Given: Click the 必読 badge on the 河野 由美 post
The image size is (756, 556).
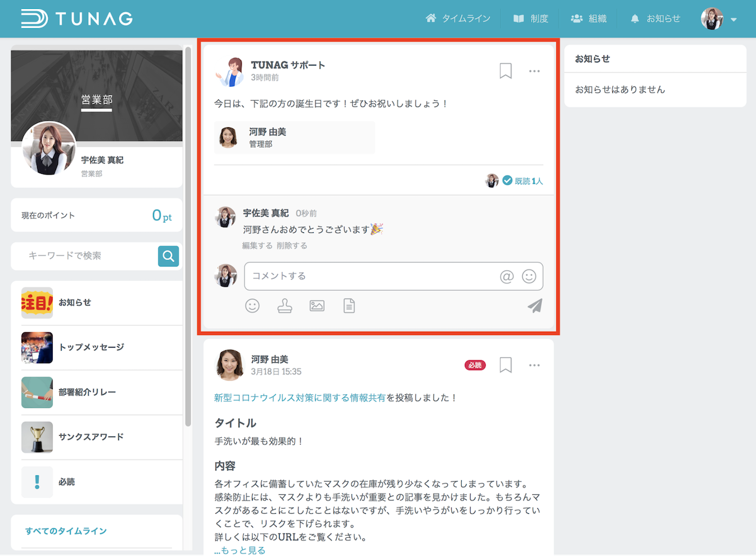Looking at the screenshot, I should [x=475, y=365].
